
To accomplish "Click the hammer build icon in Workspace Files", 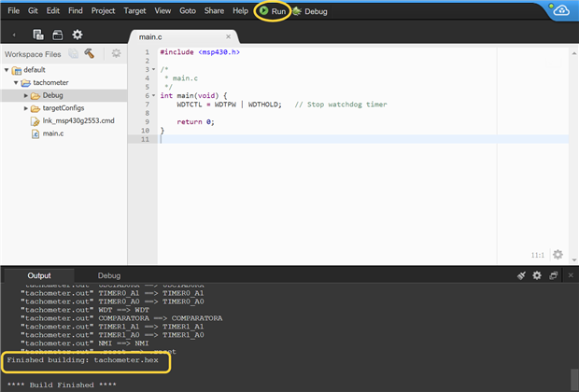I will (x=90, y=54).
